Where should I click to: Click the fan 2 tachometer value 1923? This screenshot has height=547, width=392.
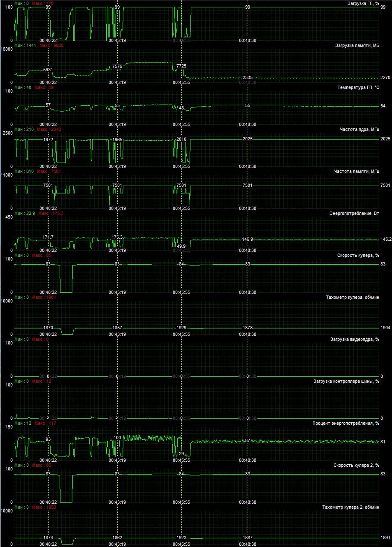pyautogui.click(x=181, y=538)
